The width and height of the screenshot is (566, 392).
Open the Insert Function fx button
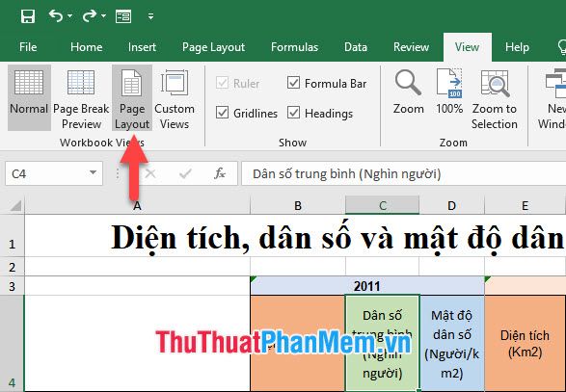coord(220,173)
